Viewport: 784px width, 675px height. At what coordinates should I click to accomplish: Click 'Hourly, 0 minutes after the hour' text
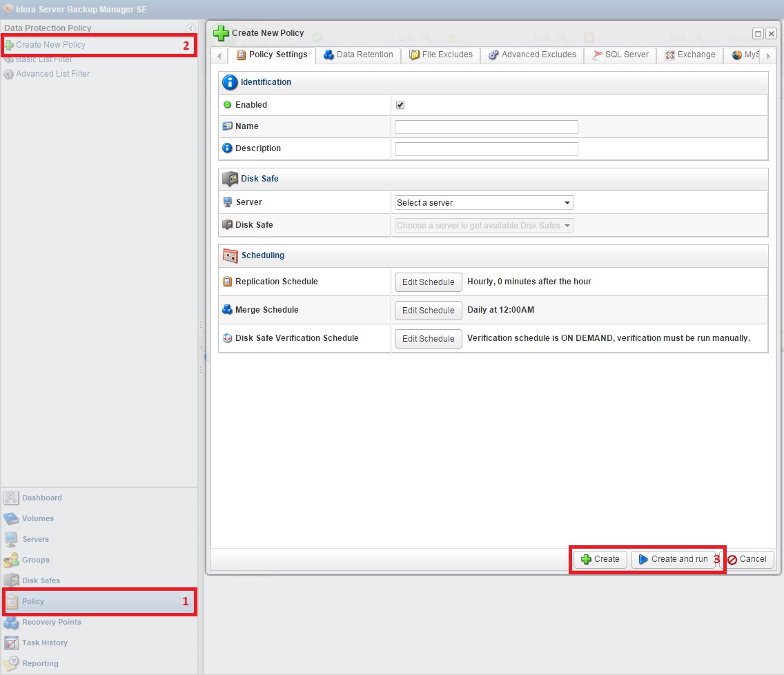tap(529, 282)
